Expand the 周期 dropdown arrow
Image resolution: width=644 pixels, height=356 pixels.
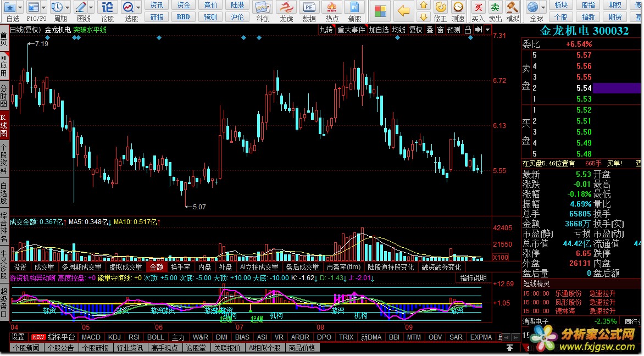(x=67, y=7)
